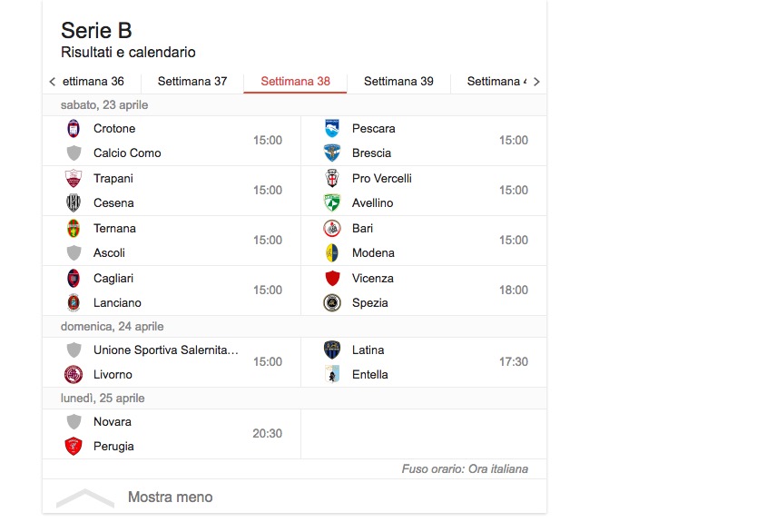Click the Livorno club badge
Viewport: 766px width, 532px height.
tap(74, 375)
